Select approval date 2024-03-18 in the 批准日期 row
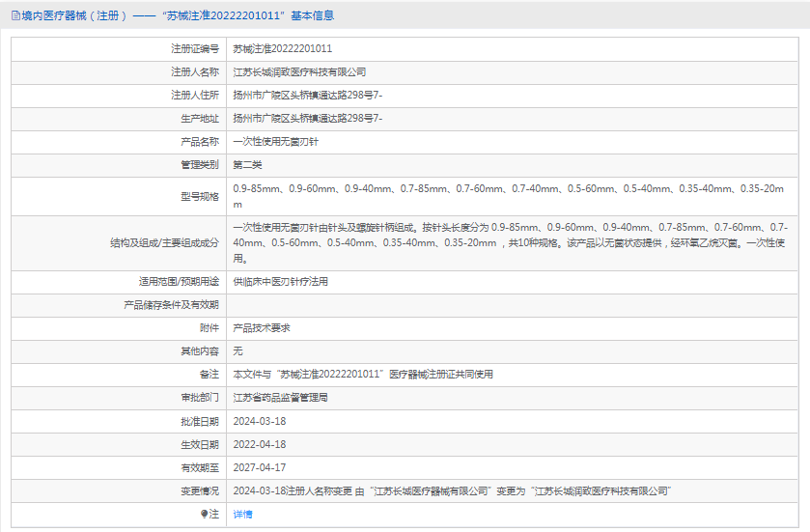The height and width of the screenshot is (532, 810). (260, 422)
